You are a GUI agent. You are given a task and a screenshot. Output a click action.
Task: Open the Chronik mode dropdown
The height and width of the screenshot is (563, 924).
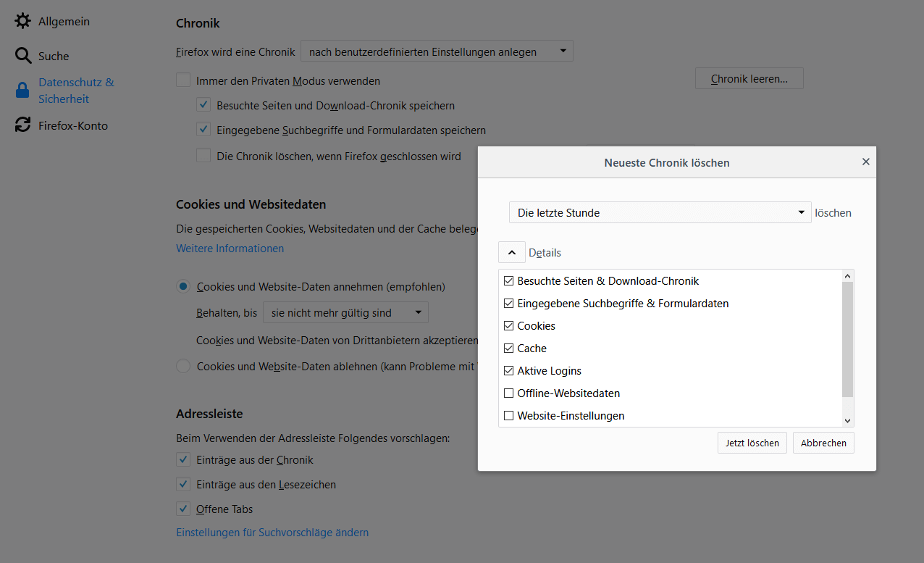pyautogui.click(x=437, y=51)
